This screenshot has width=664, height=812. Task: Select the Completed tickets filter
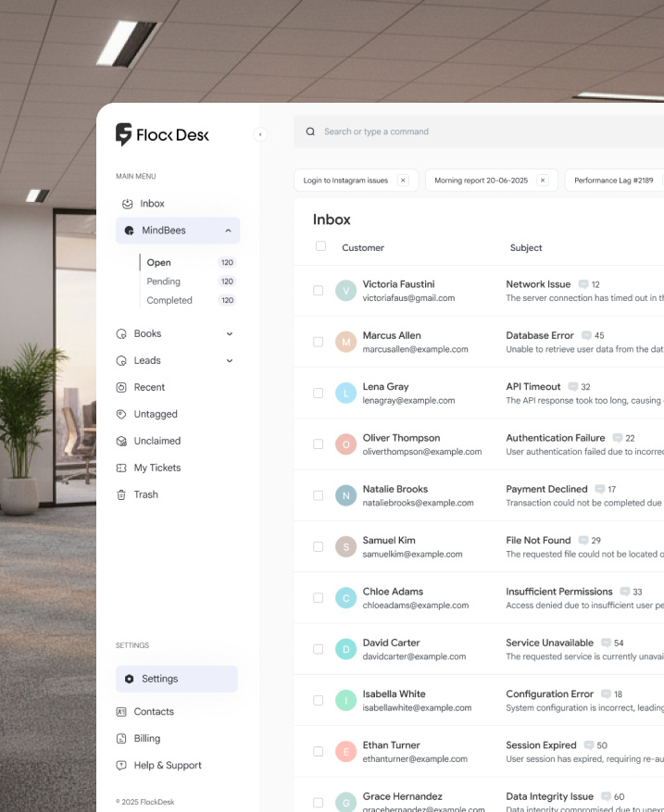pos(169,300)
